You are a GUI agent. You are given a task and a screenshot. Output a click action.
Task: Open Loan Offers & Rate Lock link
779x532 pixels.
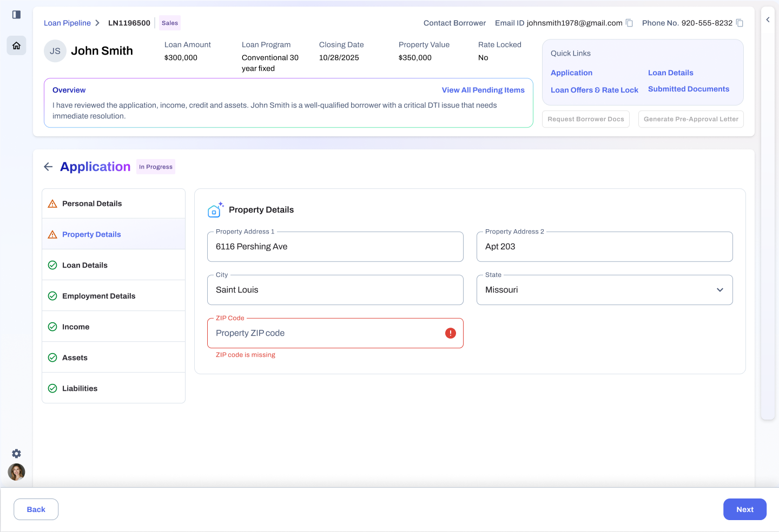(595, 90)
